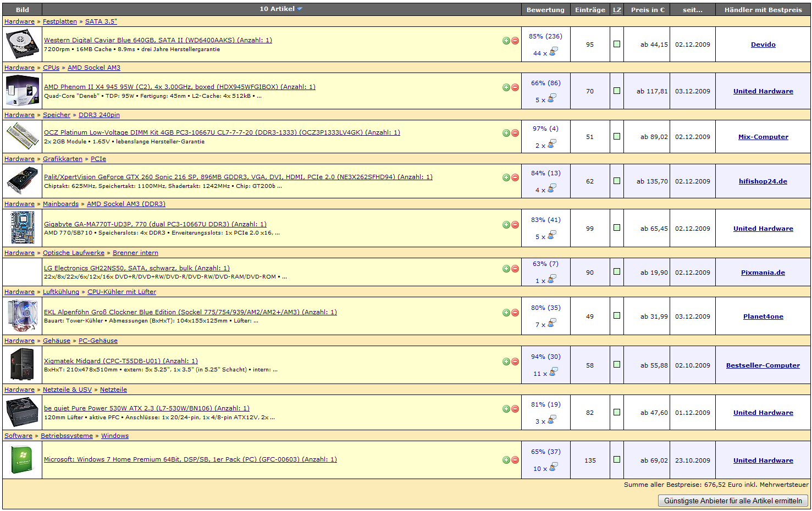Check LZ box for AMD Phenom II X4
Image resolution: width=812 pixels, height=511 pixels.
click(x=617, y=91)
